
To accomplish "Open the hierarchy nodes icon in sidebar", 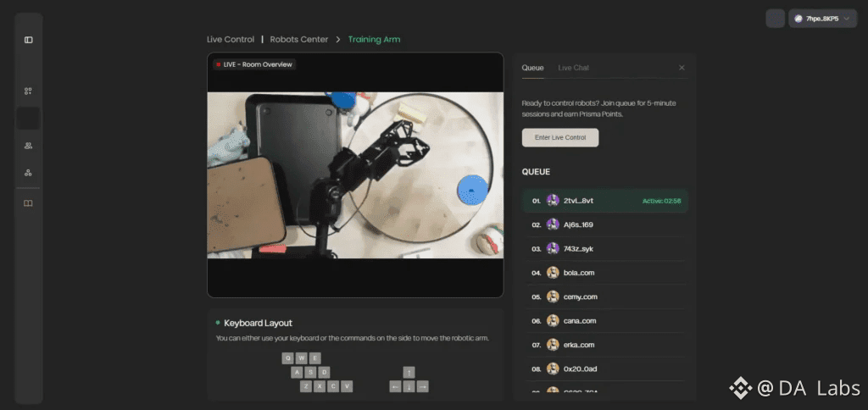I will (x=28, y=173).
